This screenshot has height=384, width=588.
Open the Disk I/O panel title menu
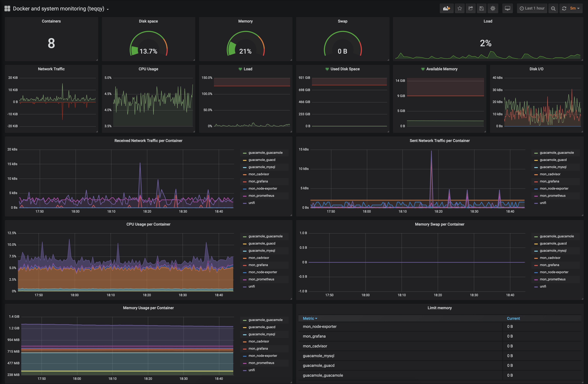click(x=536, y=69)
